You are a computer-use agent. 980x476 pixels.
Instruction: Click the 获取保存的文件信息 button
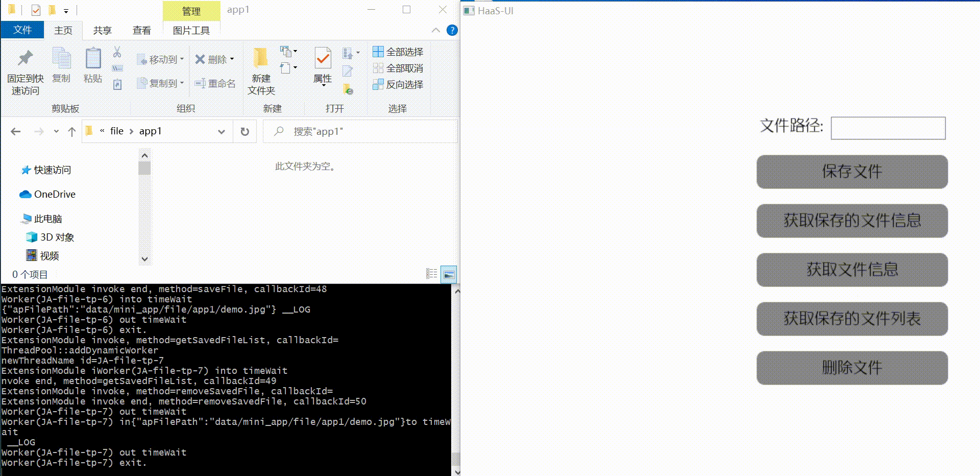pos(852,221)
